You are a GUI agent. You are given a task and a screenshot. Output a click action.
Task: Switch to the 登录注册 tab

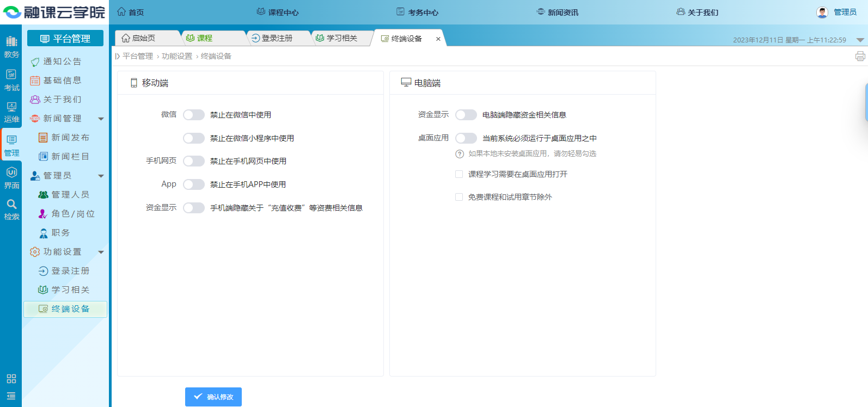pos(277,38)
